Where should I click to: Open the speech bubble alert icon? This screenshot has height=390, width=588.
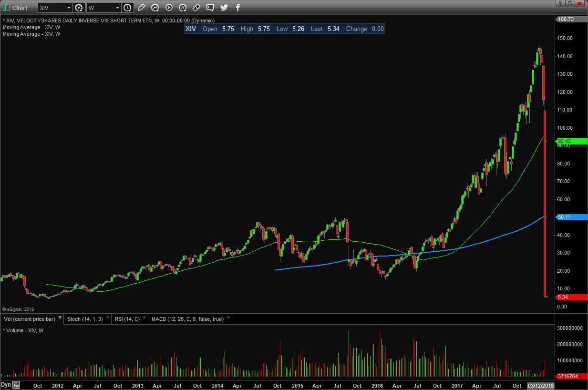pos(210,8)
